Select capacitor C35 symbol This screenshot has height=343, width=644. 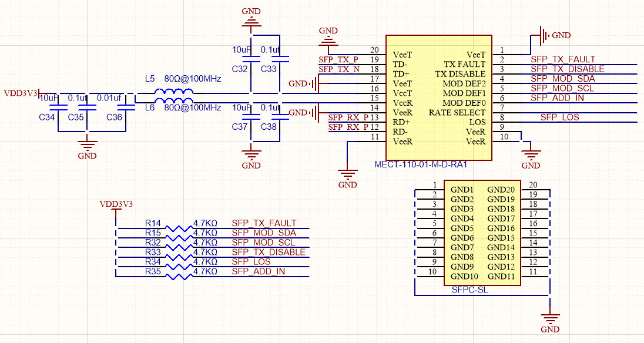tap(86, 108)
